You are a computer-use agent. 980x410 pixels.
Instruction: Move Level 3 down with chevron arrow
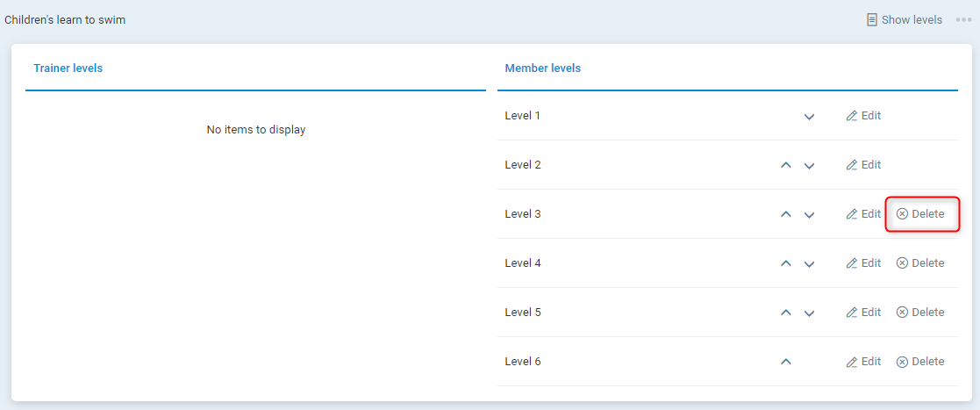tap(809, 215)
